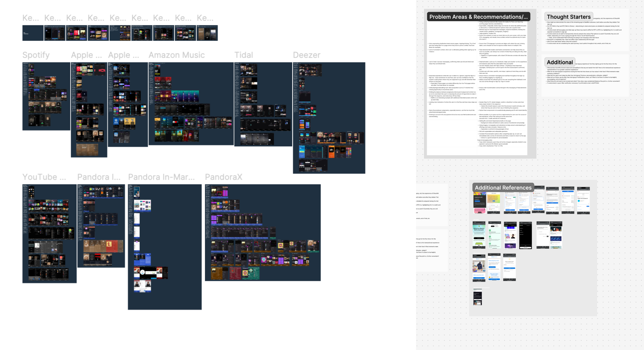Select the Thought Starters section title
Screen dimensions: 644x350
point(569,17)
